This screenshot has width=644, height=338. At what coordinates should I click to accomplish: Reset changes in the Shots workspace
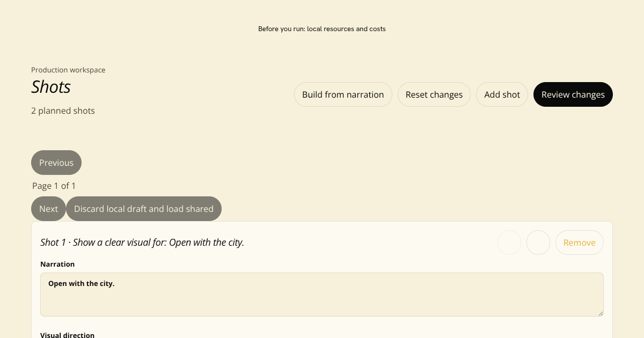point(434,94)
